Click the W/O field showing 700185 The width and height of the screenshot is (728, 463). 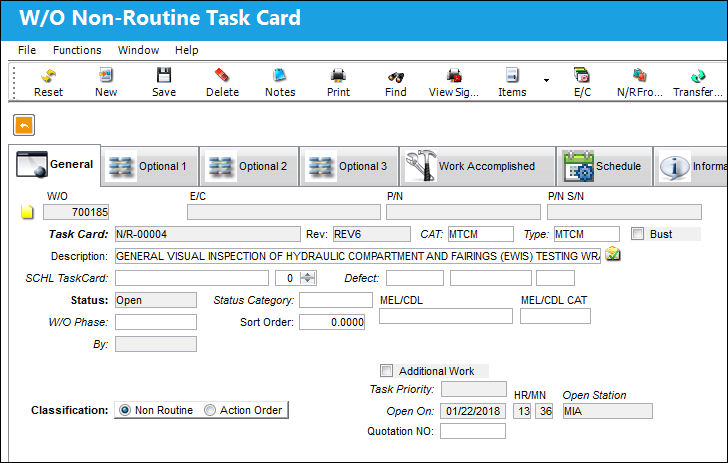coord(76,212)
